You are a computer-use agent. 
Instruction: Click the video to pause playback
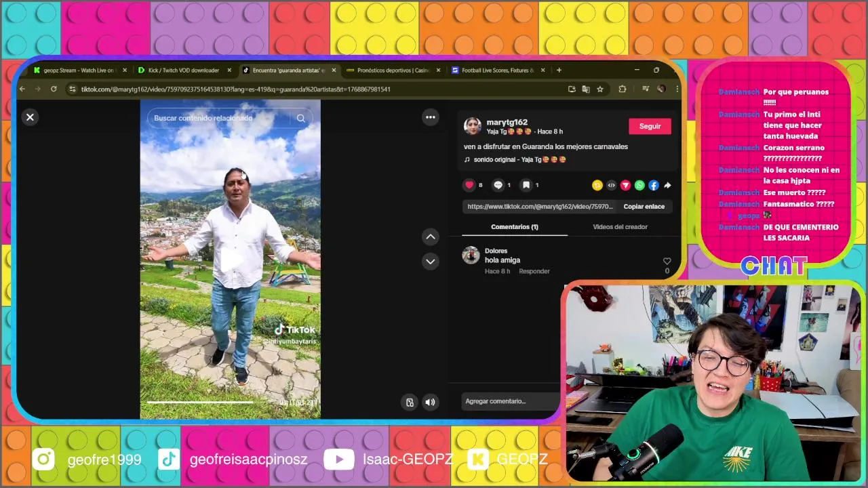(x=231, y=260)
